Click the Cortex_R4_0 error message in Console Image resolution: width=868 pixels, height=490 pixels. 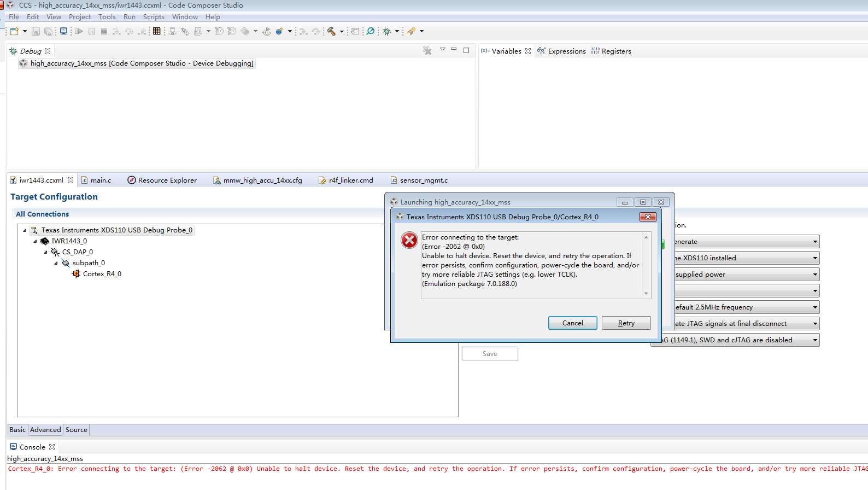pyautogui.click(x=437, y=469)
